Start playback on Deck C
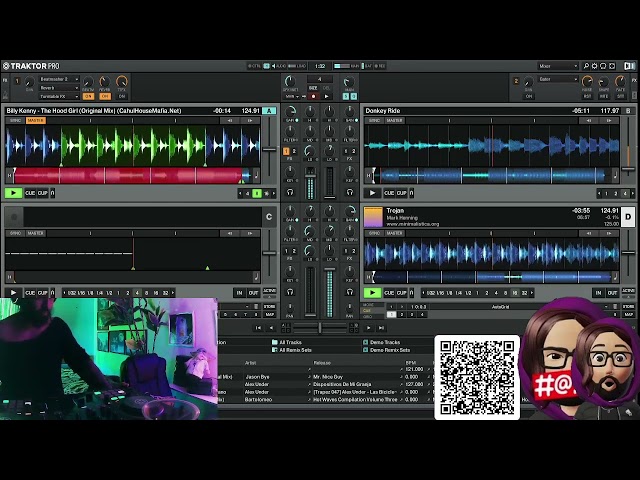The image size is (640, 480). [x=13, y=293]
